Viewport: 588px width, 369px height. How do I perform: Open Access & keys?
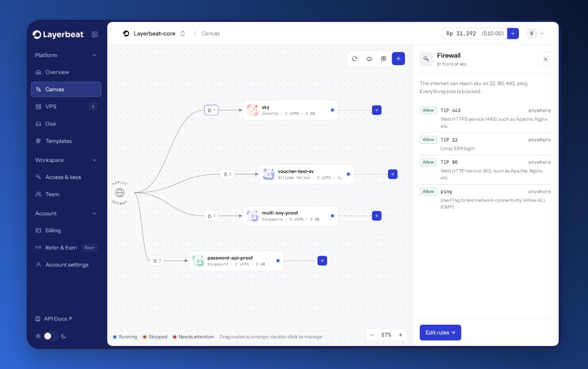tap(66, 177)
